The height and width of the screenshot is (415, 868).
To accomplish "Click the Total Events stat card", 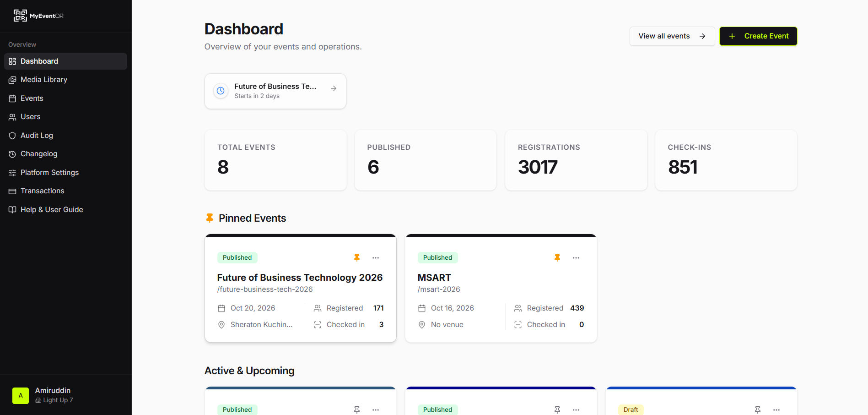I will [275, 160].
